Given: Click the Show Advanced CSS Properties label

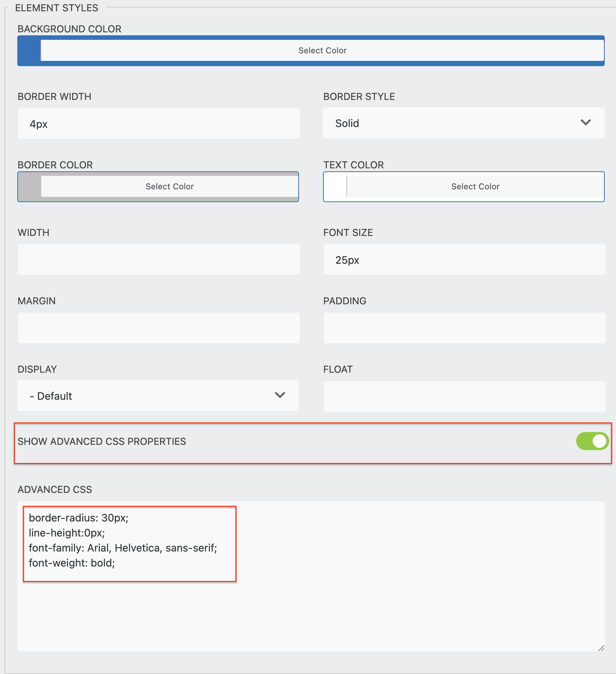Looking at the screenshot, I should 102,441.
